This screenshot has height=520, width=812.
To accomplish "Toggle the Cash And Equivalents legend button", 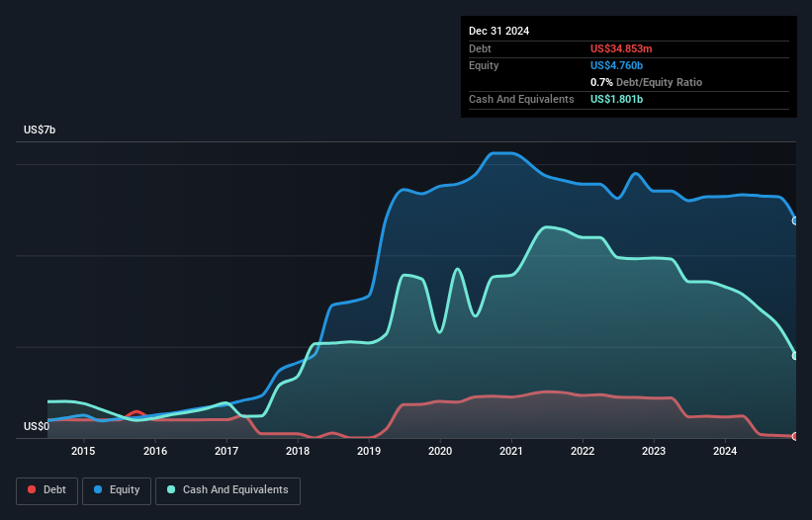I will tap(227, 490).
